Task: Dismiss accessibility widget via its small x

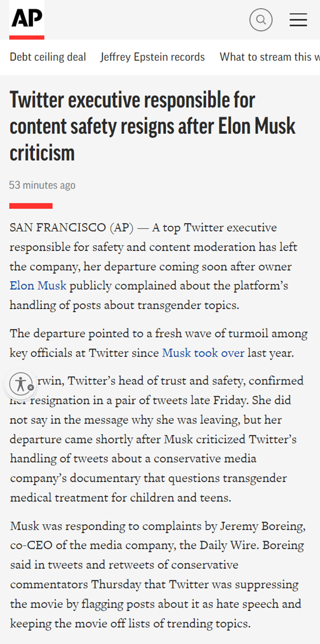Action: point(30,387)
